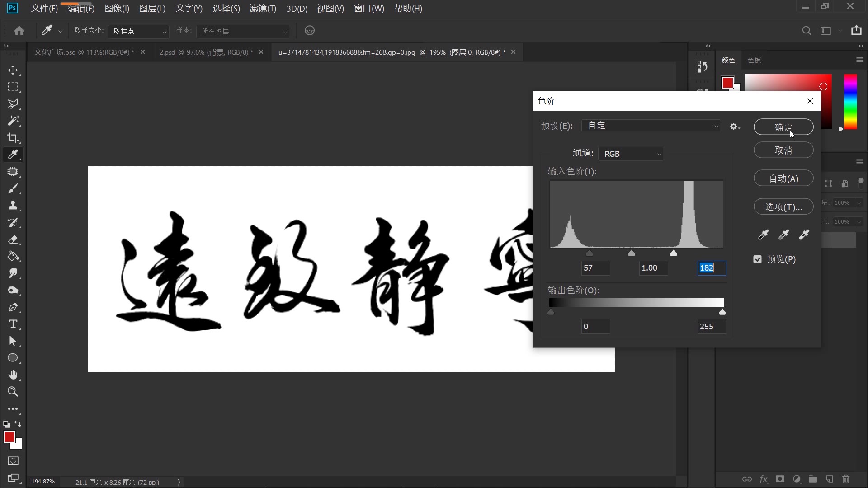Select the Lasso tool
This screenshot has height=488, width=868.
tap(14, 104)
